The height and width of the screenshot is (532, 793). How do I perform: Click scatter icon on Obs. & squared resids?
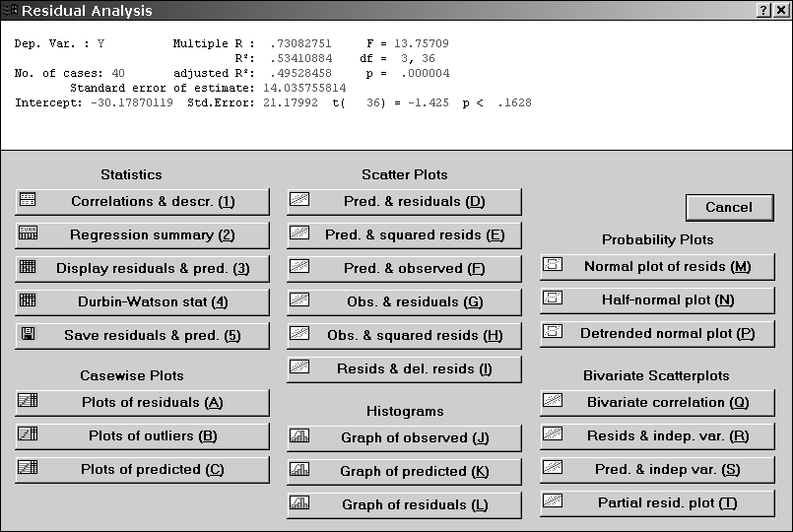pos(299,333)
